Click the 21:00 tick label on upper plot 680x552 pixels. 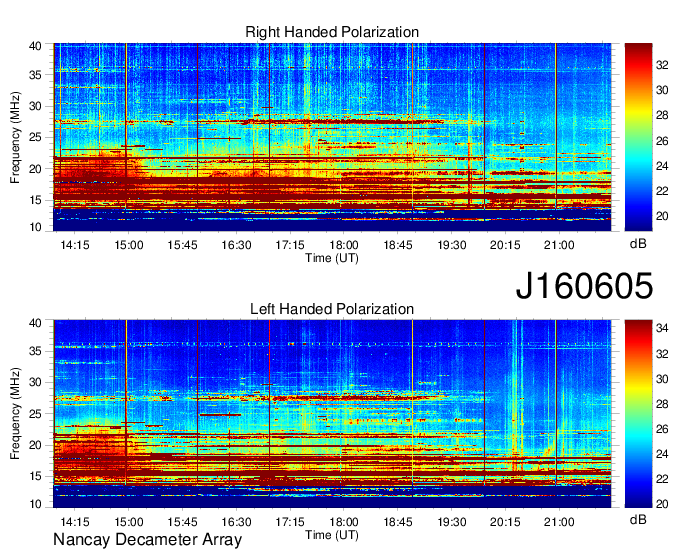pyautogui.click(x=559, y=245)
